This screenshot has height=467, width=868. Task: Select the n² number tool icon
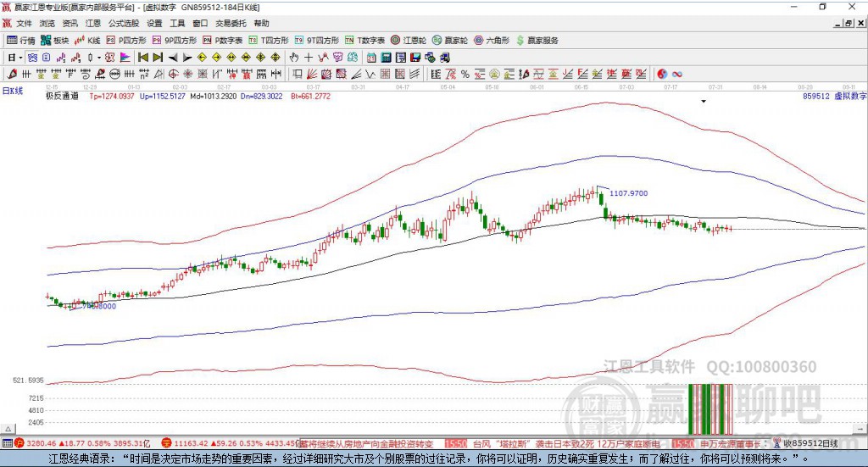[x=144, y=74]
